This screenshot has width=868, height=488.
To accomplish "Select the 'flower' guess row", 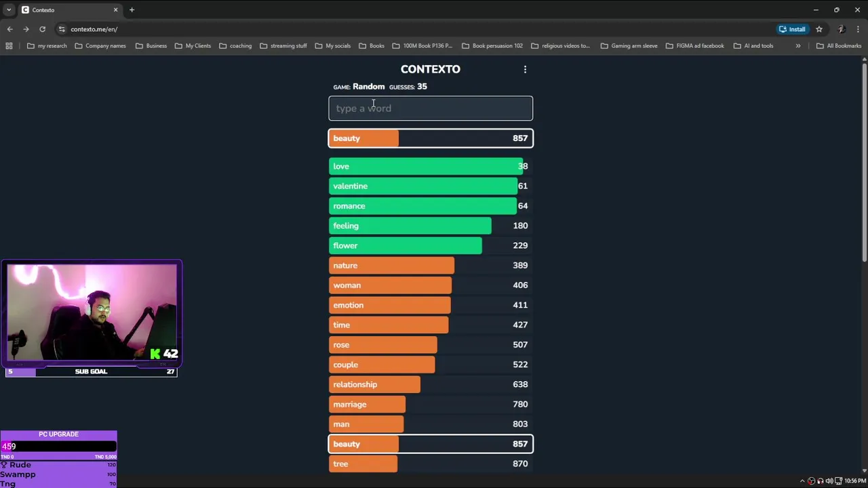I will click(431, 245).
